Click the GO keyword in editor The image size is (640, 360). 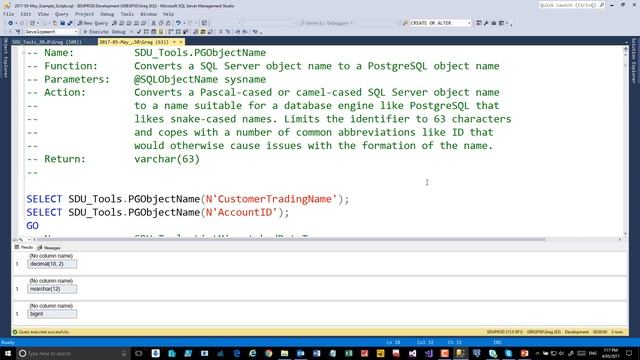coord(33,226)
